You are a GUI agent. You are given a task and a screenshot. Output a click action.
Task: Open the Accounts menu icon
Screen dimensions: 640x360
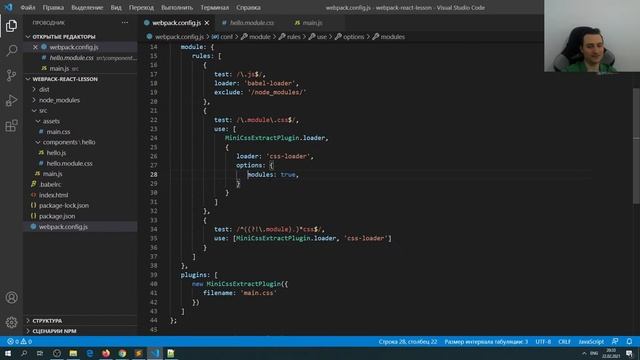pos(11,298)
